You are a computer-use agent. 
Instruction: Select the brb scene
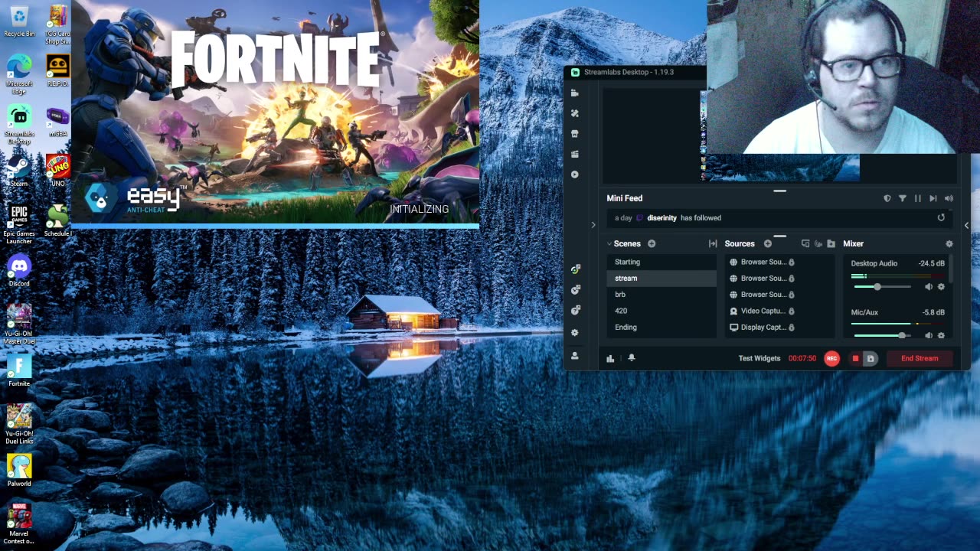[662, 295]
